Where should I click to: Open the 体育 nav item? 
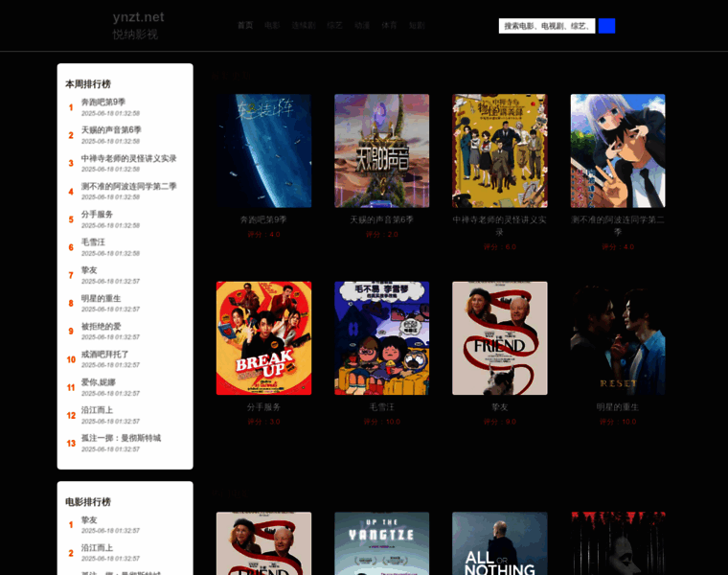point(389,25)
